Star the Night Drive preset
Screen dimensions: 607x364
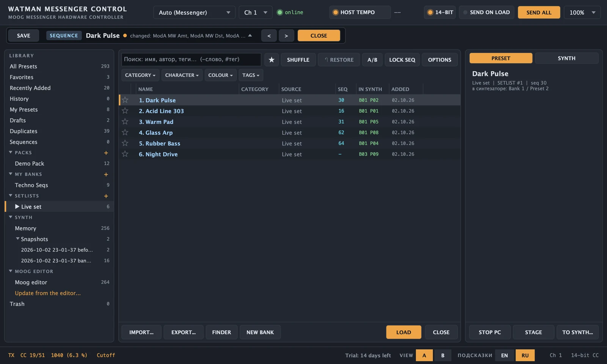tap(125, 154)
